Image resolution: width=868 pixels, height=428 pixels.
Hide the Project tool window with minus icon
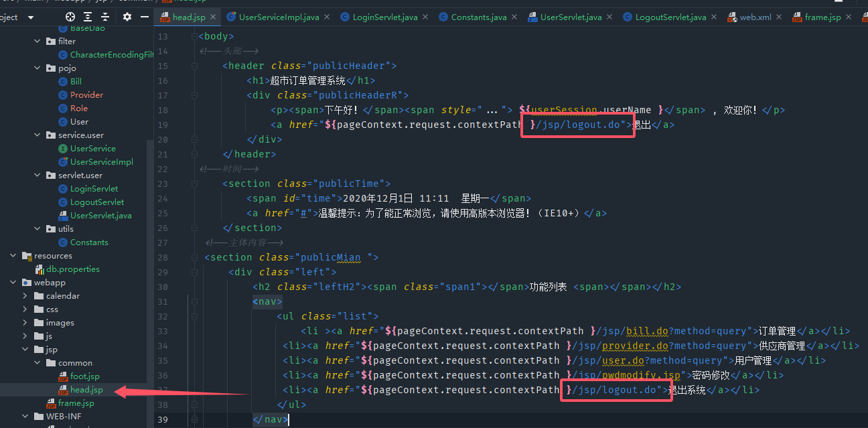coord(145,17)
